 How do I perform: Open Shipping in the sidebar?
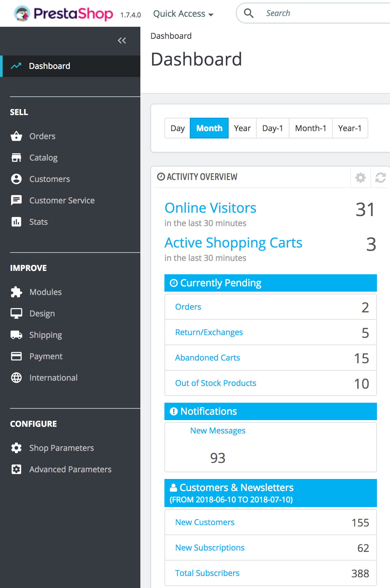pyautogui.click(x=45, y=335)
